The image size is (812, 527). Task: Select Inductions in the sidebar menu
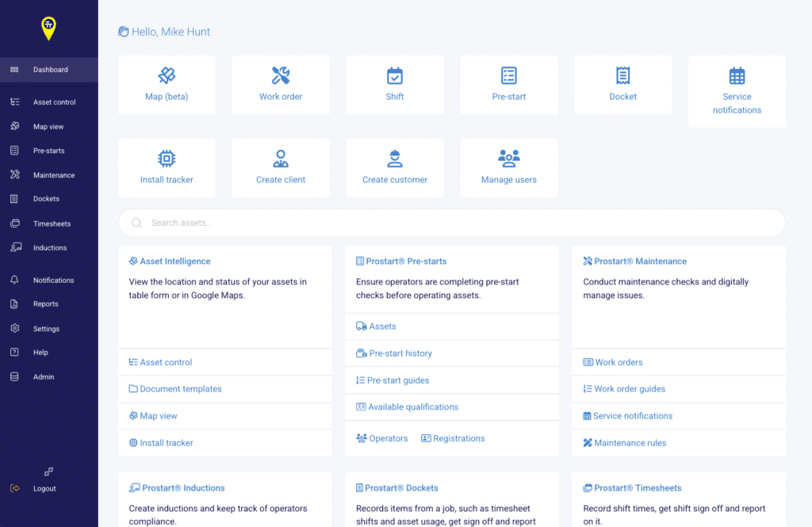[48, 247]
